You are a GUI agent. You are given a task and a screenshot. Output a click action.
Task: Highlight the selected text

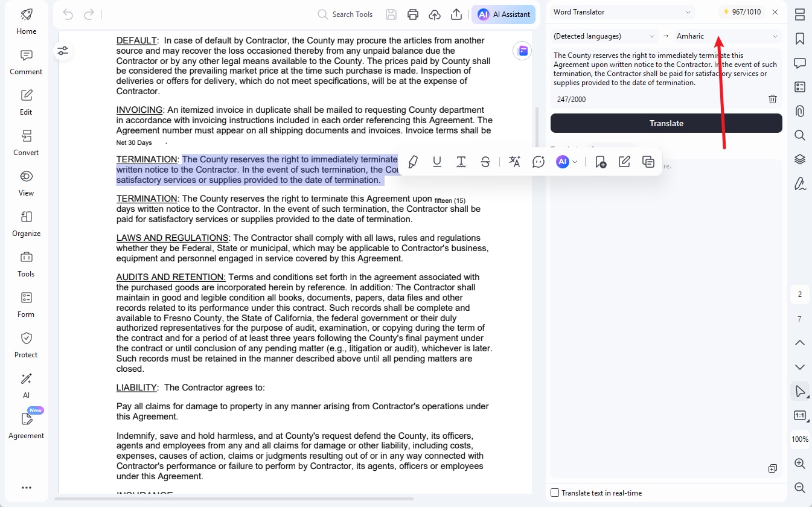(413, 162)
